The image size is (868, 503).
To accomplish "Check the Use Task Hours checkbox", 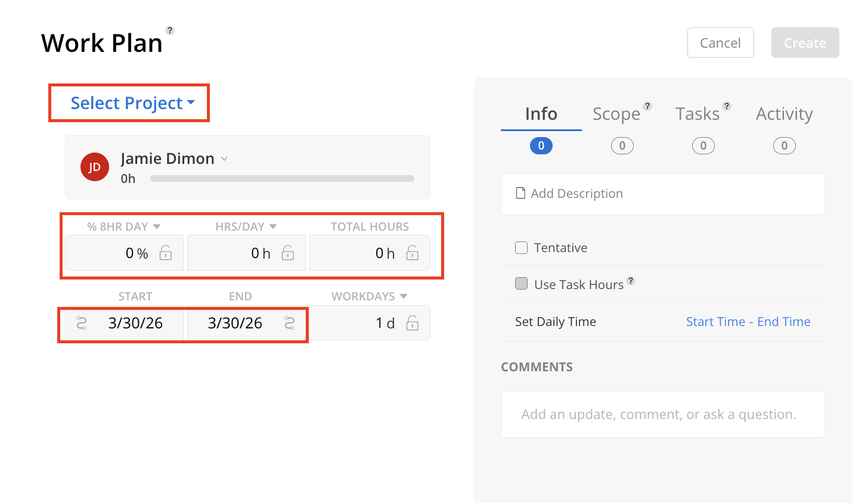I will click(522, 284).
